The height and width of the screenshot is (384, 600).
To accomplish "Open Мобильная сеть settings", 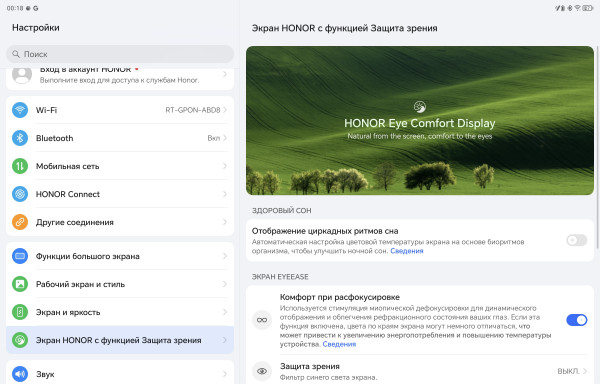I will [x=120, y=166].
